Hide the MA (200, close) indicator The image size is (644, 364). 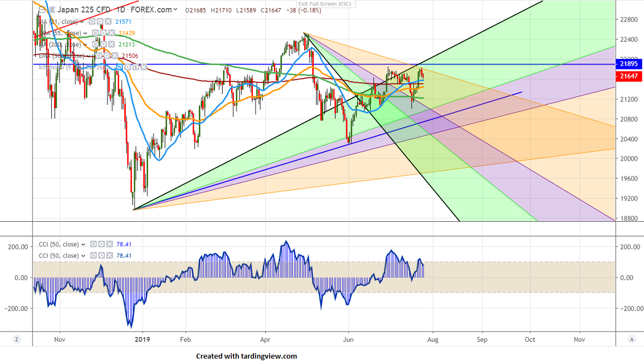tap(95, 44)
